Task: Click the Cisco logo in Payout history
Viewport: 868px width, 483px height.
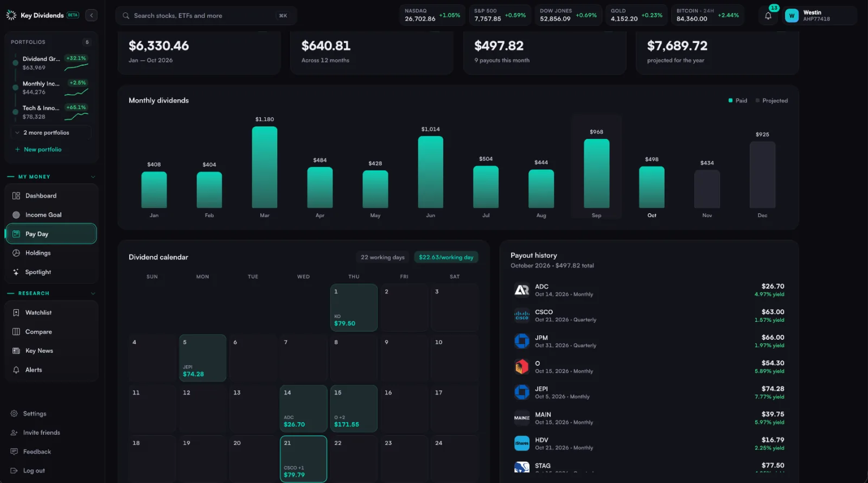Action: tap(522, 316)
